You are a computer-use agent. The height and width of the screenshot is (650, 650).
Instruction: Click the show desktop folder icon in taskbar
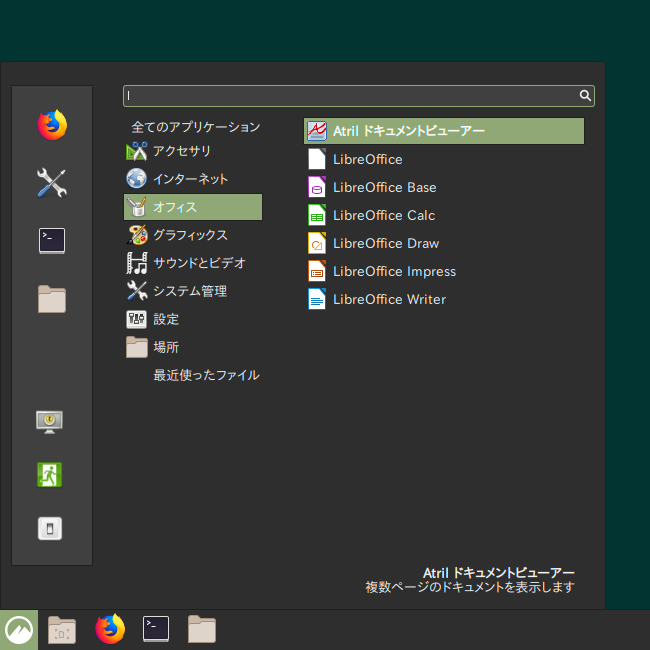[x=62, y=630]
